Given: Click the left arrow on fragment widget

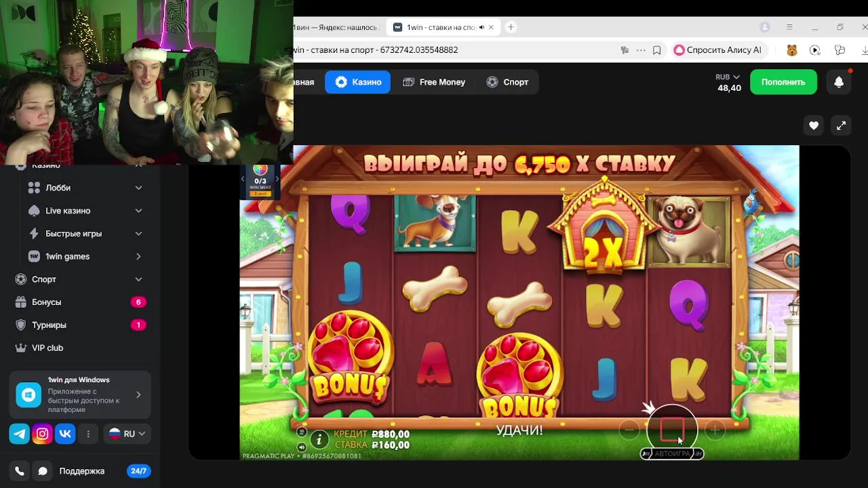Looking at the screenshot, I should pos(243,180).
